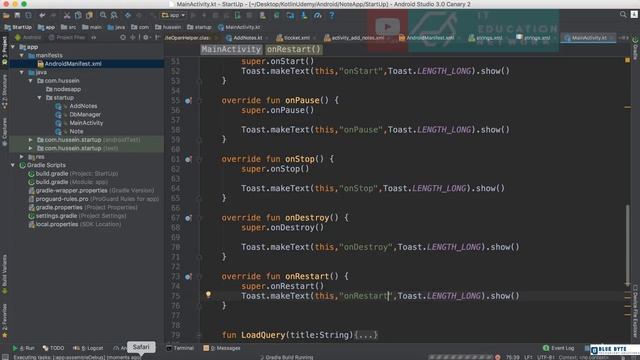Expand com.hussein.startup (androidTest) node
This screenshot has height=360, width=640.
coord(31,140)
